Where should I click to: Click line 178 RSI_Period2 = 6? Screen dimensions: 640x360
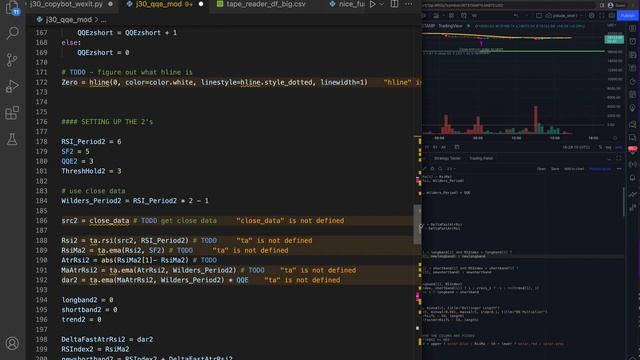click(91, 142)
